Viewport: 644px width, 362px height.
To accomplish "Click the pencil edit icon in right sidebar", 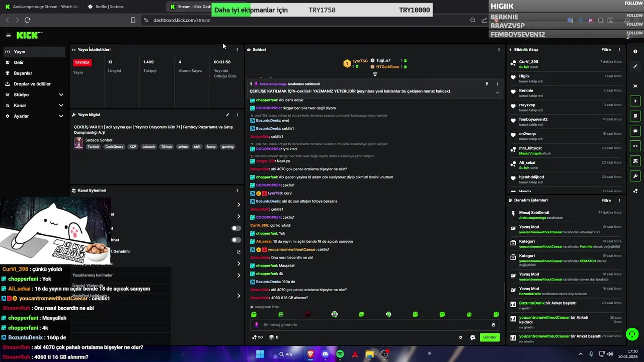I will tap(635, 66).
